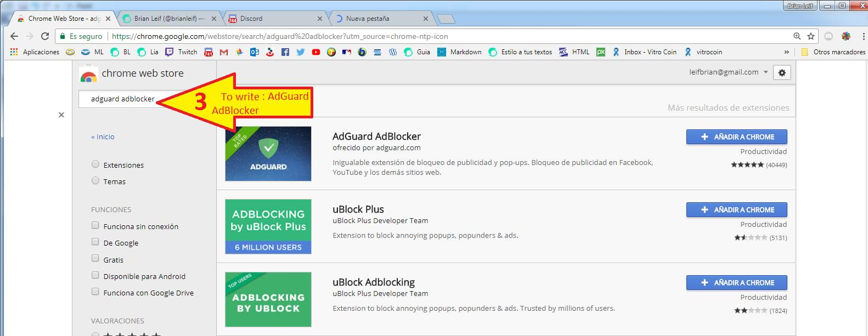
Task: Select the Extensiones radio button
Action: click(95, 164)
